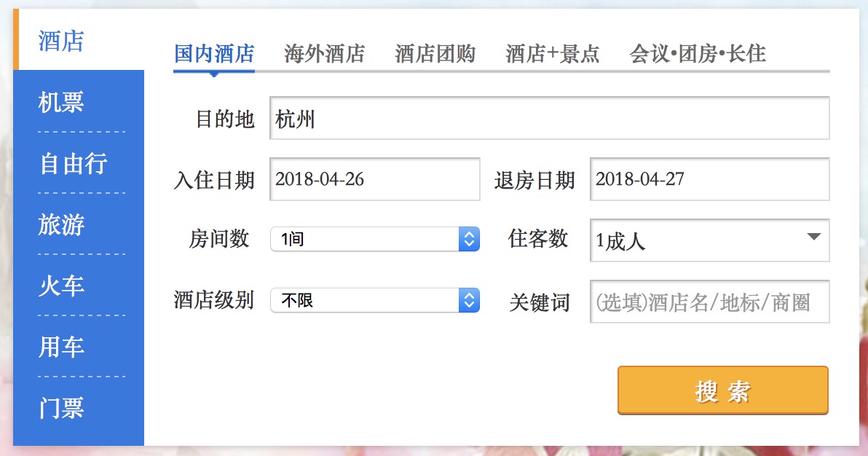This screenshot has height=456, width=868.
Task: Click the 退房日期 field 2018-04-27
Action: click(x=710, y=179)
